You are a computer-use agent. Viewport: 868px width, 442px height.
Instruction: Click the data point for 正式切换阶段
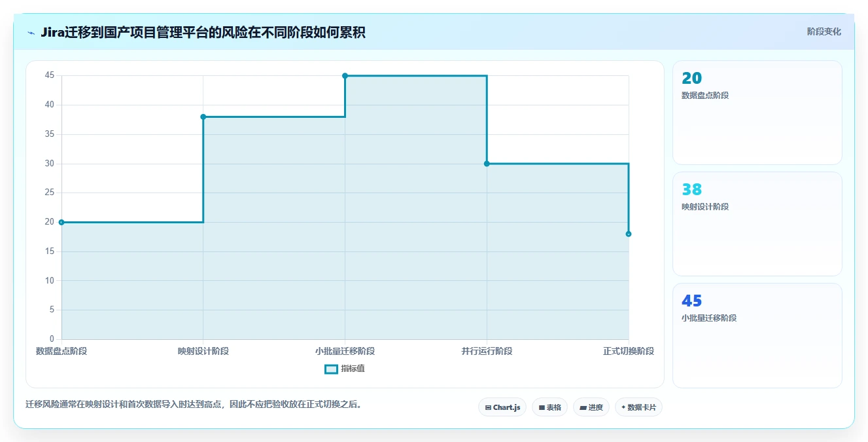[629, 234]
